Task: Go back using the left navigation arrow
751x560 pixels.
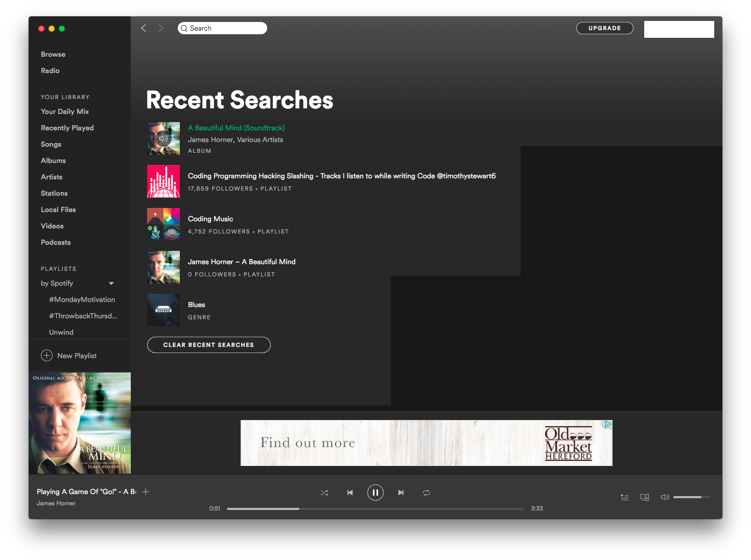Action: coord(144,28)
